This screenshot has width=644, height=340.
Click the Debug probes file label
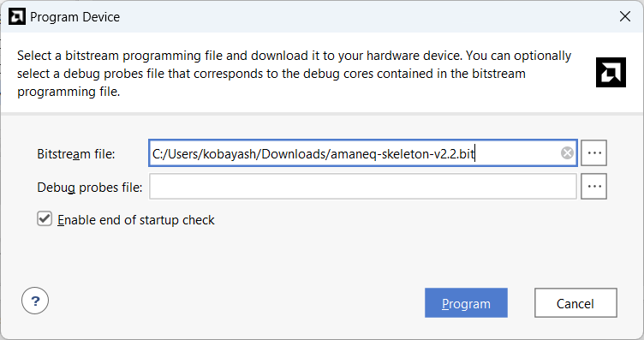(90, 188)
